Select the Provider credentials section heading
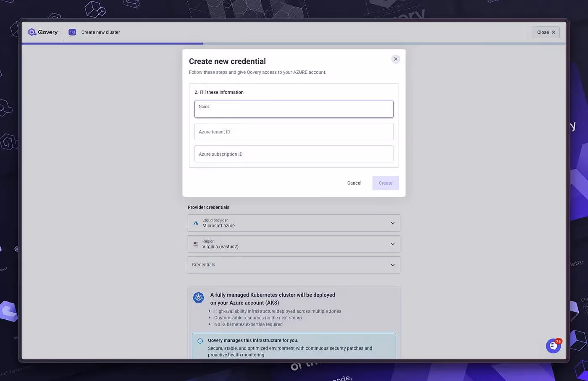The width and height of the screenshot is (588, 381). pyautogui.click(x=208, y=207)
